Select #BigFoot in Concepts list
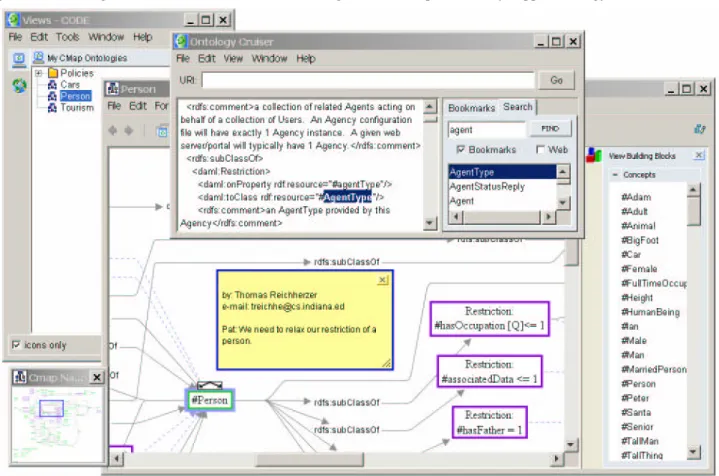 pyautogui.click(x=640, y=240)
